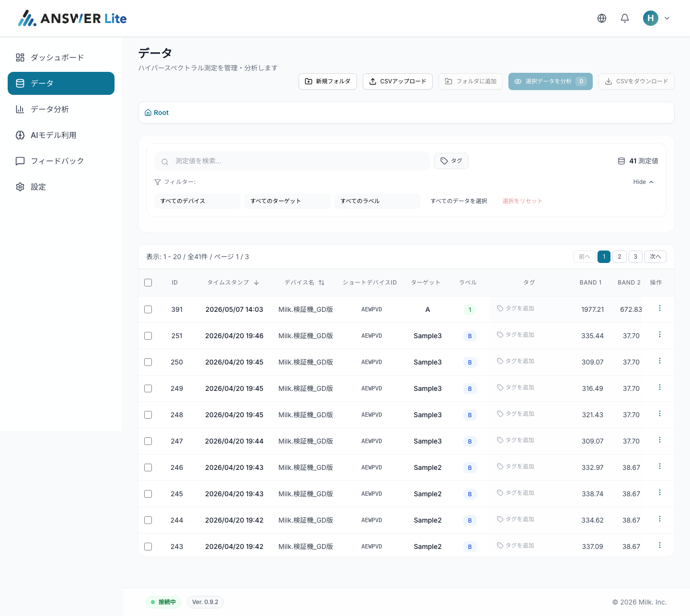Screen dimensions: 690x616
Task: Go to page 3 of results
Action: [x=635, y=257]
